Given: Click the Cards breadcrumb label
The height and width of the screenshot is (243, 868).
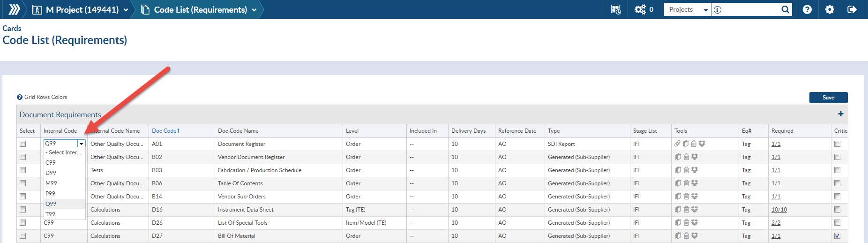Looking at the screenshot, I should point(12,28).
